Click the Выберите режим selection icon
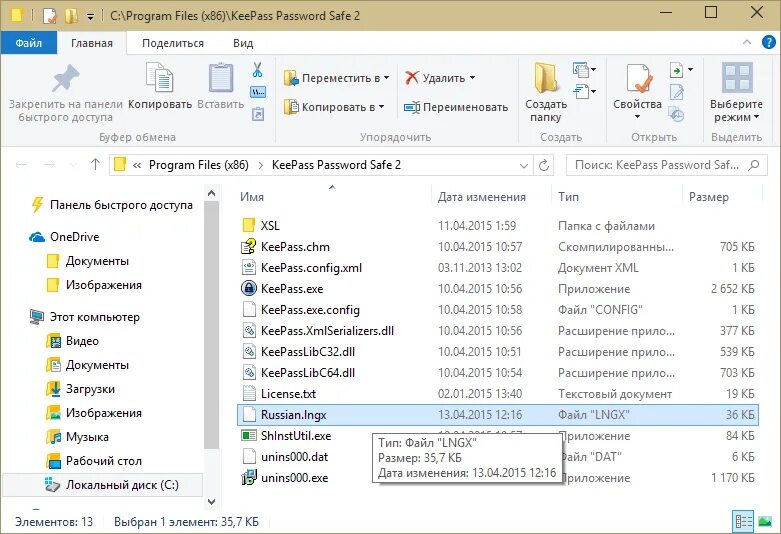The image size is (781, 534). click(737, 78)
